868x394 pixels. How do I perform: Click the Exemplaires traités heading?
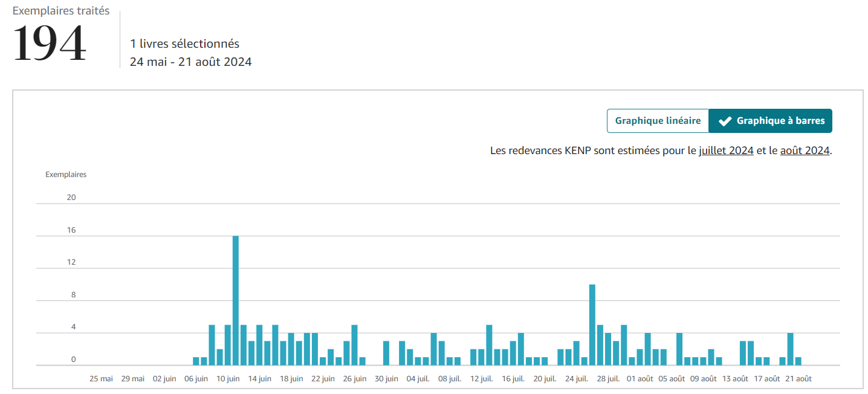[61, 11]
